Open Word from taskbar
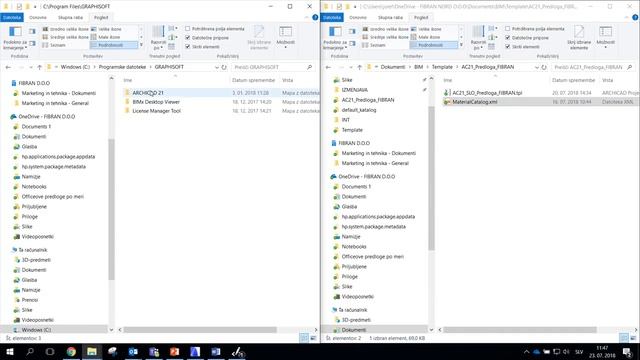 click(216, 351)
